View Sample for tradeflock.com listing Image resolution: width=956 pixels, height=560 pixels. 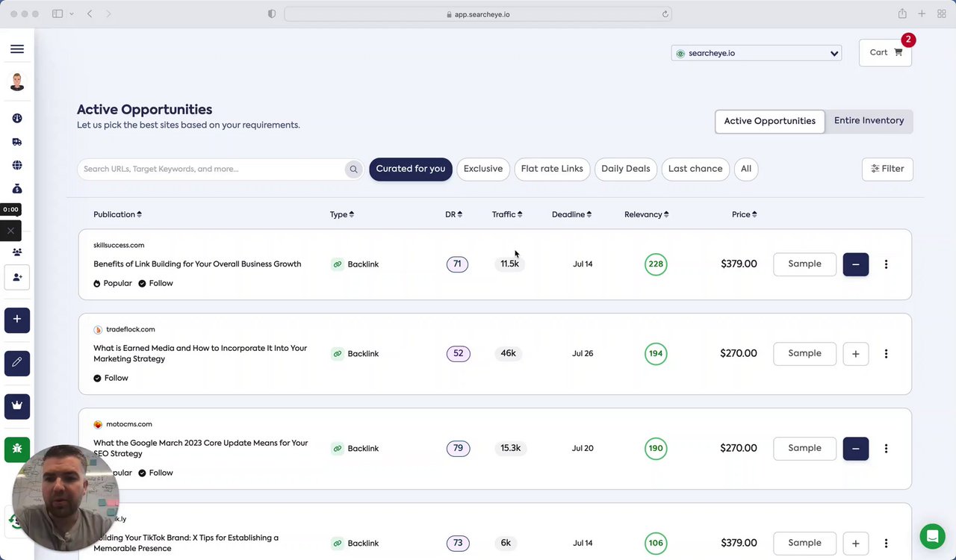coord(804,354)
